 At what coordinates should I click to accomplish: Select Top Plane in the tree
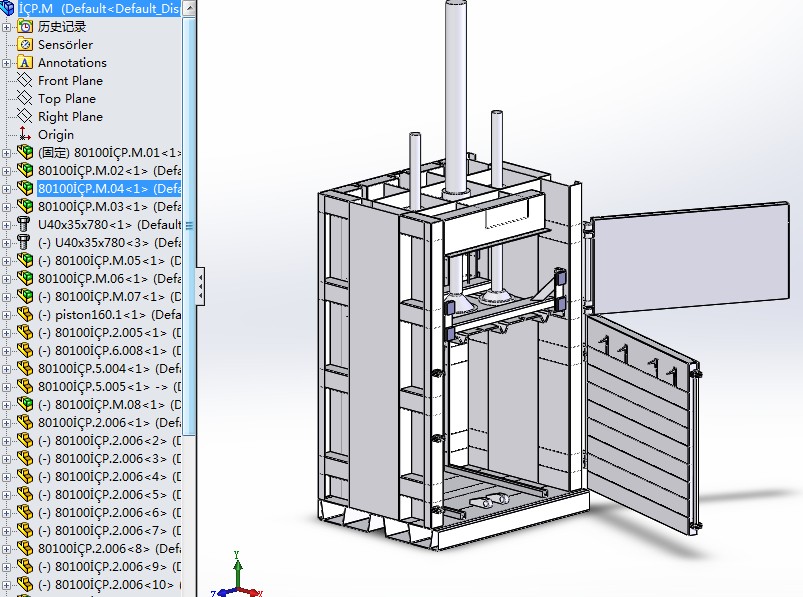point(67,98)
